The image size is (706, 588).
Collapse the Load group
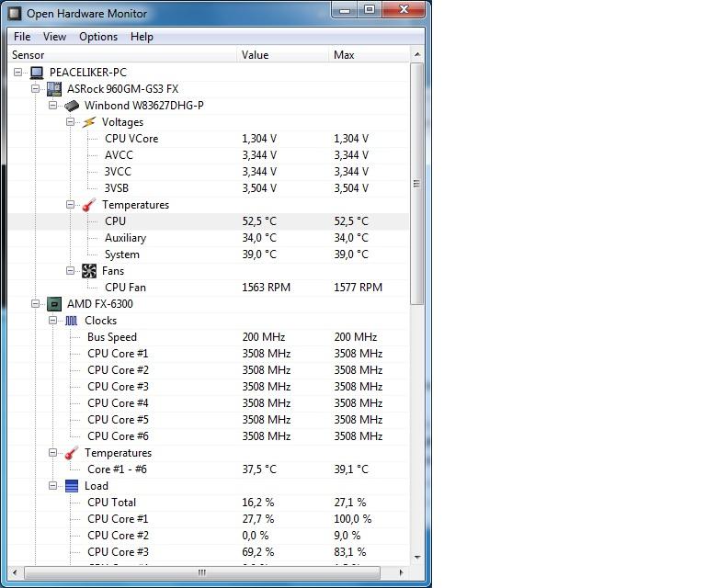pyautogui.click(x=52, y=486)
